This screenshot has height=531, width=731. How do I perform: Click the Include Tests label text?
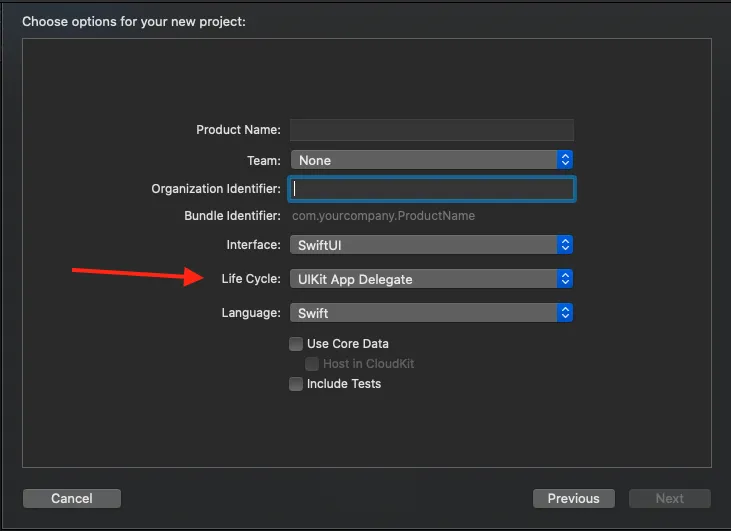click(x=344, y=384)
